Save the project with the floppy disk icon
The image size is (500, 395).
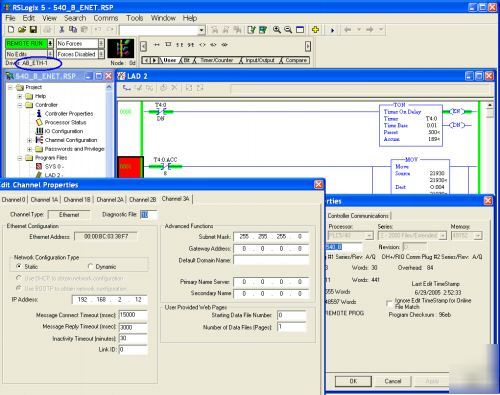pyautogui.click(x=33, y=30)
